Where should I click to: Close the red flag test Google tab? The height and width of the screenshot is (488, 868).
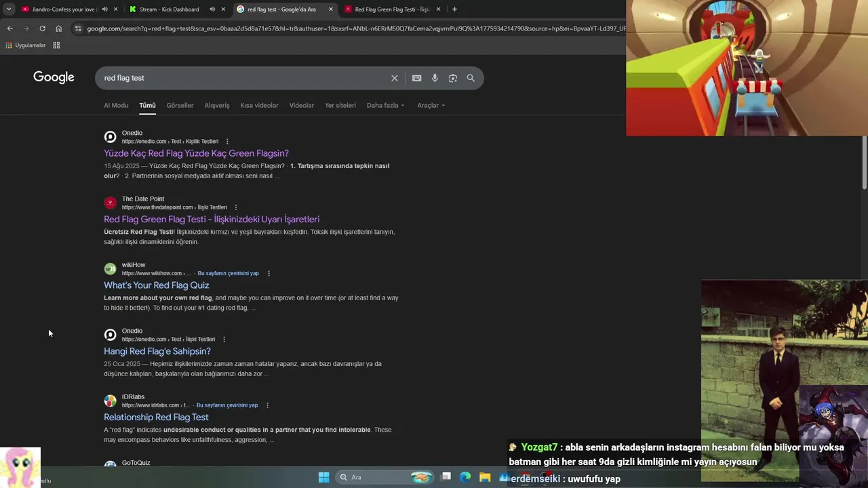click(x=331, y=9)
